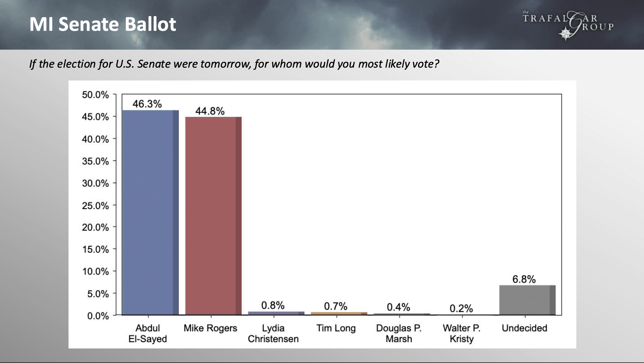Click the Lydia Christensen bar
Viewport: 644px width, 363px height.
276,313
